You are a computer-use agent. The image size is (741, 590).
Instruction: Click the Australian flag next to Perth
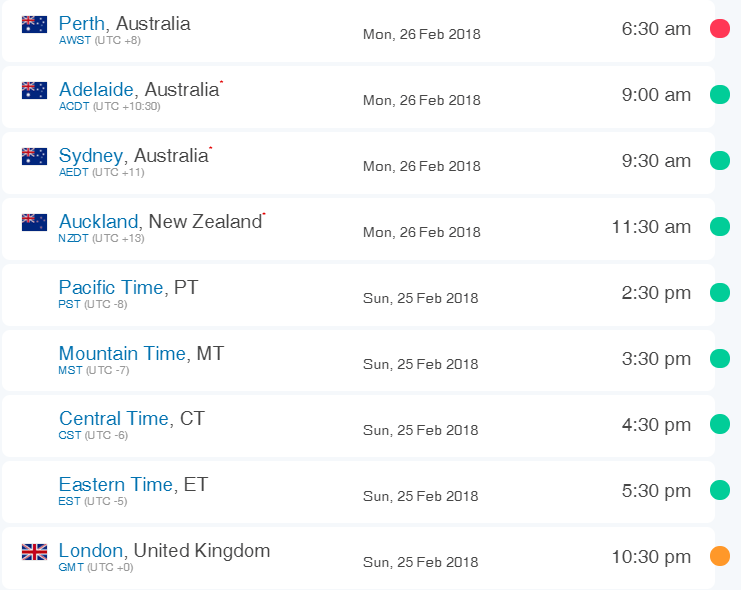pos(34,25)
